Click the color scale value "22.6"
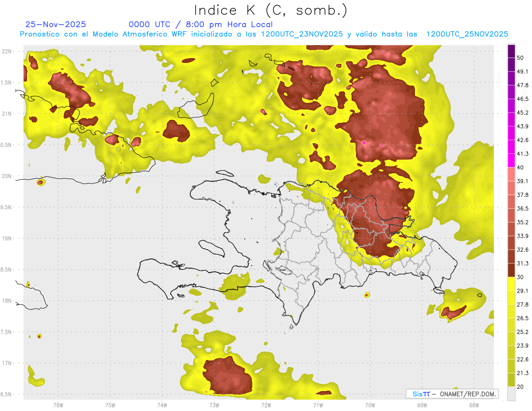532x411 pixels. tap(522, 359)
